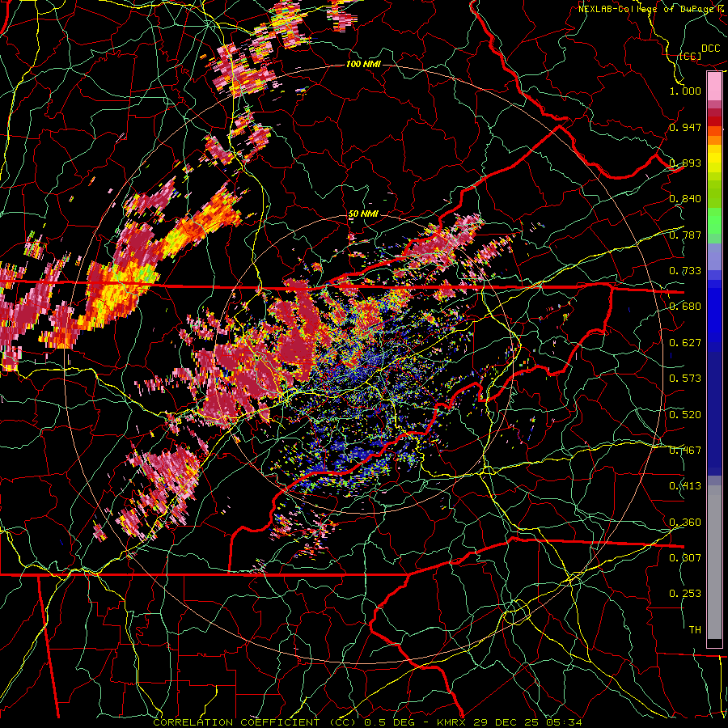Select the 0.467 scale value
This screenshot has width=728, height=728.
click(685, 451)
